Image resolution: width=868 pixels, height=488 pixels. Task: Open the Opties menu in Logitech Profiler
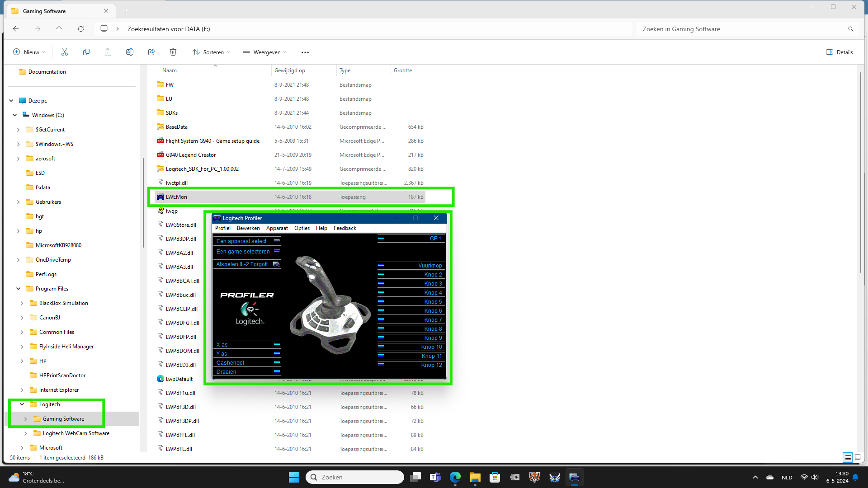(x=302, y=228)
